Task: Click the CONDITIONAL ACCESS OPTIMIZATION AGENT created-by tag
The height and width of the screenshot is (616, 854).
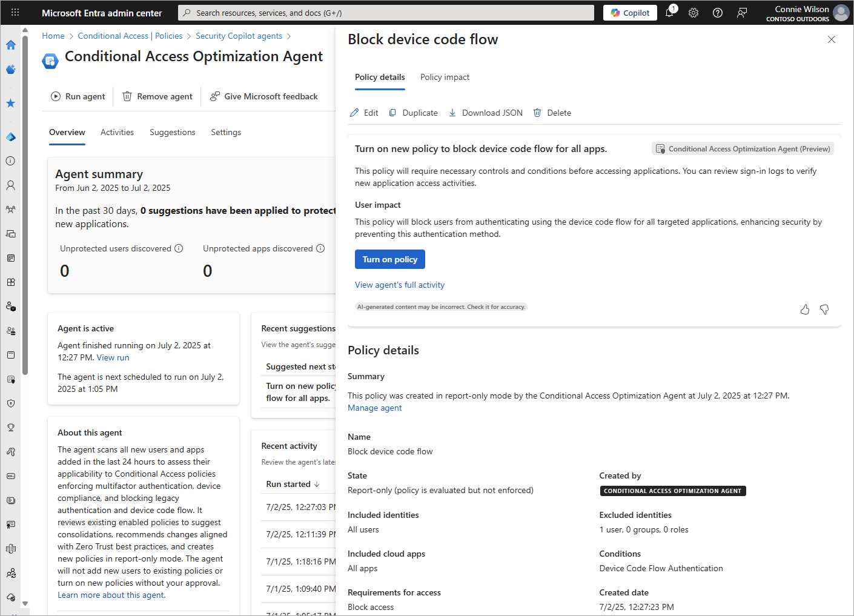Action: [x=672, y=491]
